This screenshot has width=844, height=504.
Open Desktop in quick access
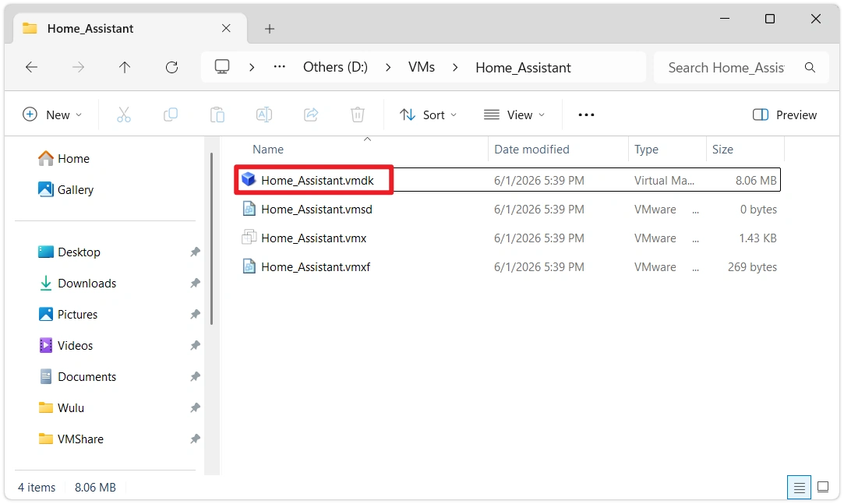tap(69, 252)
